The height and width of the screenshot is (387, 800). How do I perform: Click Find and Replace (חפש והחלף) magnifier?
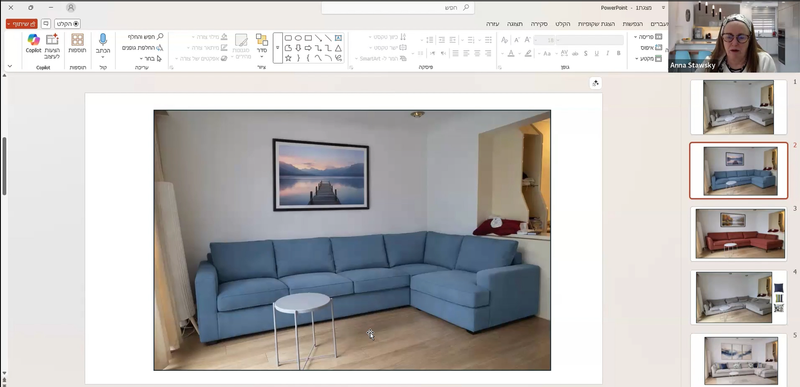(x=145, y=37)
